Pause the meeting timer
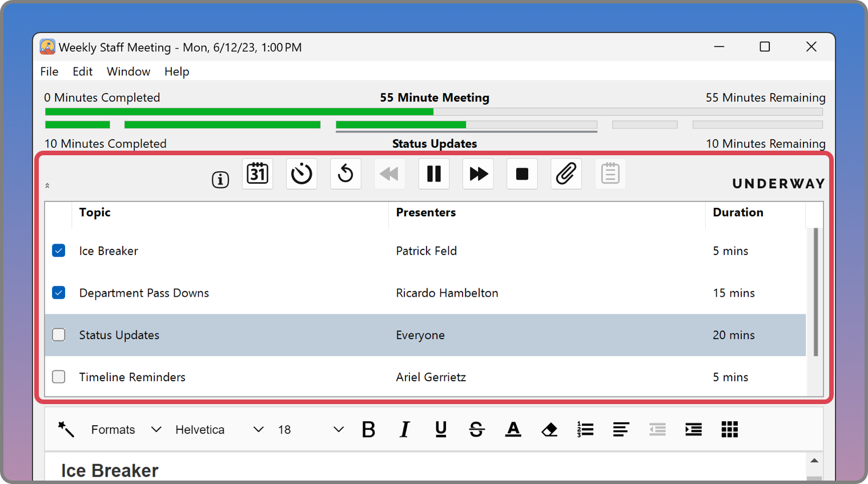This screenshot has height=484, width=868. (x=434, y=174)
